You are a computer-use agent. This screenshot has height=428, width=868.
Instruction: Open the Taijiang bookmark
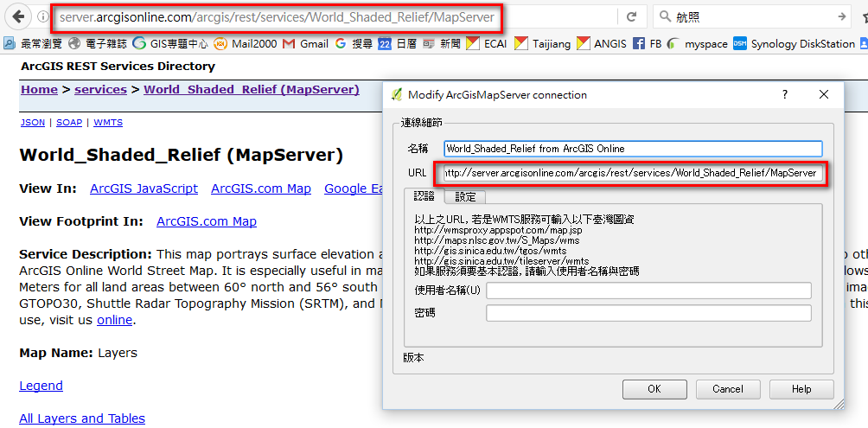pyautogui.click(x=543, y=43)
